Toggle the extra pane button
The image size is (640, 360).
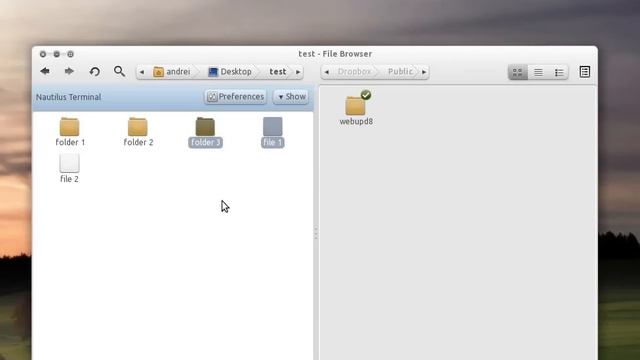584,72
